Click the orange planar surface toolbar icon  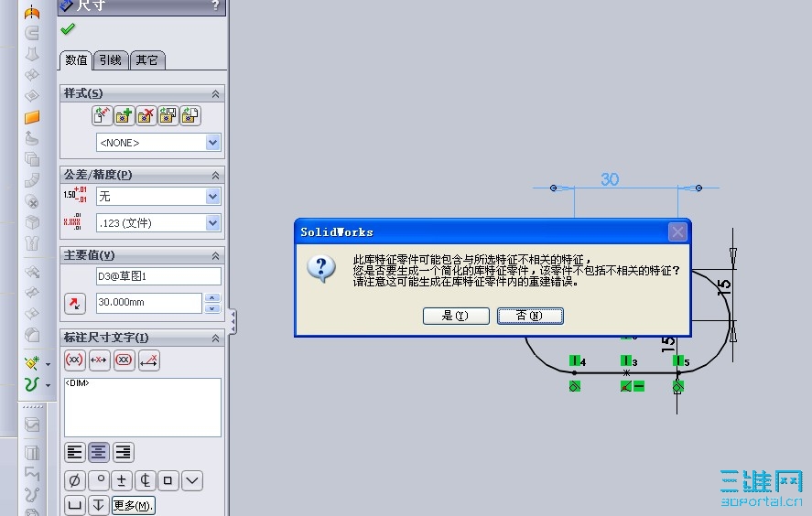point(32,117)
